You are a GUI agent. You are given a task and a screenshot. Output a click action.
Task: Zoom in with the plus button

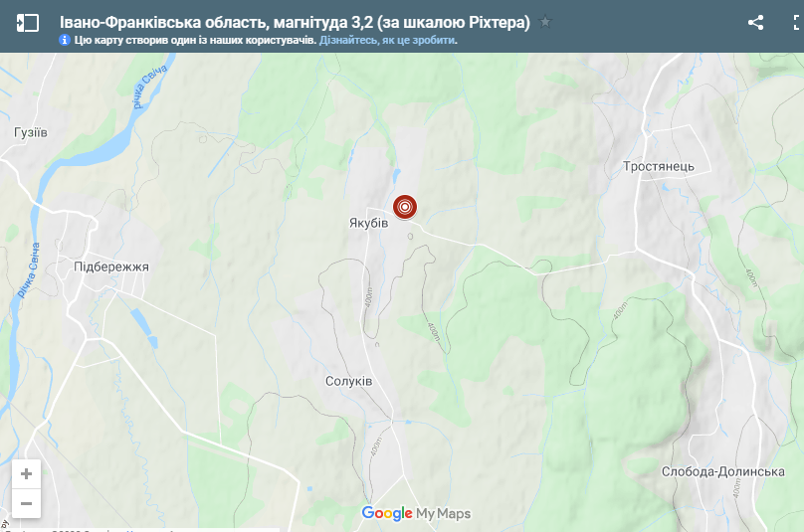pos(26,473)
